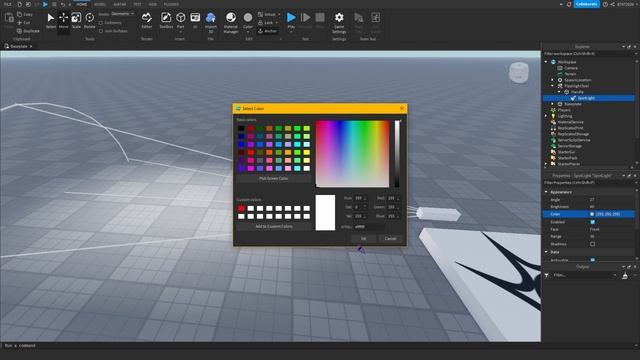Click the Color edit tool
Viewport: 640px width, 360px height.
click(248, 20)
